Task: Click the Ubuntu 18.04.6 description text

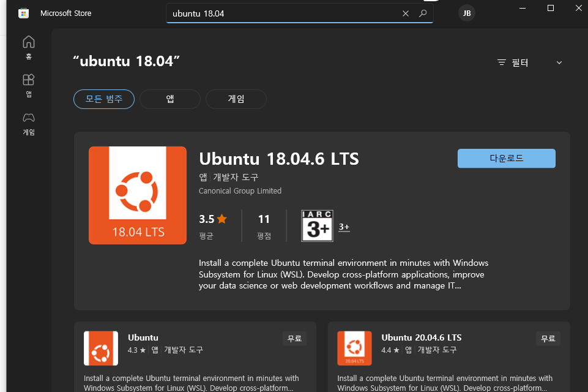Action: point(343,274)
